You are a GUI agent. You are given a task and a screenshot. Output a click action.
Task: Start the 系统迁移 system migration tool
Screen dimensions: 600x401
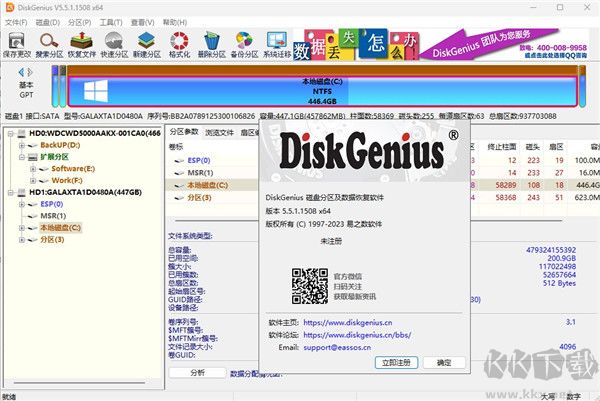(x=277, y=45)
